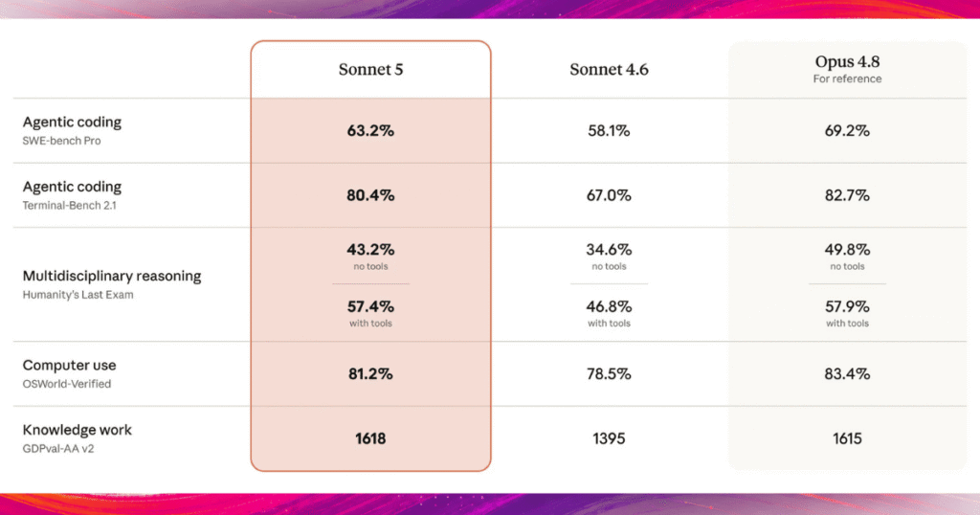Viewport: 980px width, 515px height.
Task: Click Sonnet 4.6's 1395 GDPval score
Action: tap(609, 438)
